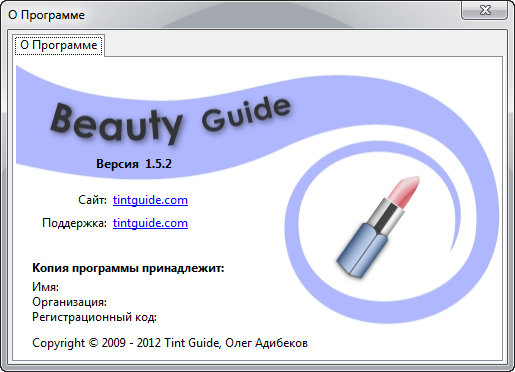
Task: Open the tintguide.com link next to Поддержка
Action: point(150,223)
